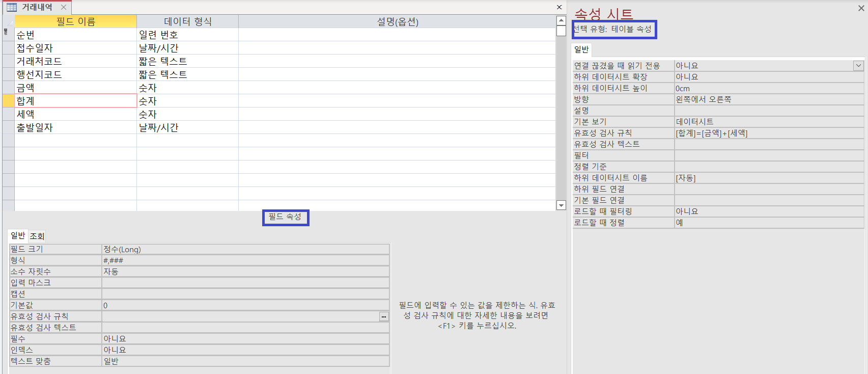
Task: Click the 데이터 형식 cell for 금액
Action: [x=187, y=88]
